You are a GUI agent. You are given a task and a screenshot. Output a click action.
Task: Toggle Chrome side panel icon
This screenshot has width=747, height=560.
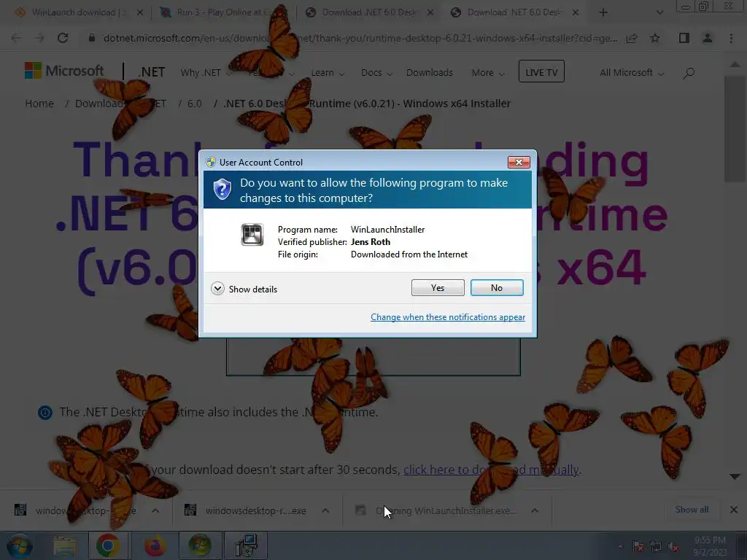click(684, 38)
